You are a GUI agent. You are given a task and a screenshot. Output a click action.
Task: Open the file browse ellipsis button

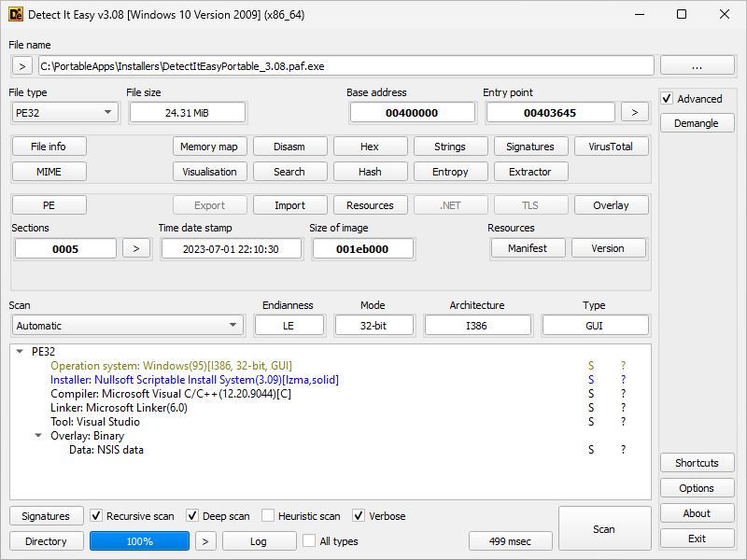point(697,65)
